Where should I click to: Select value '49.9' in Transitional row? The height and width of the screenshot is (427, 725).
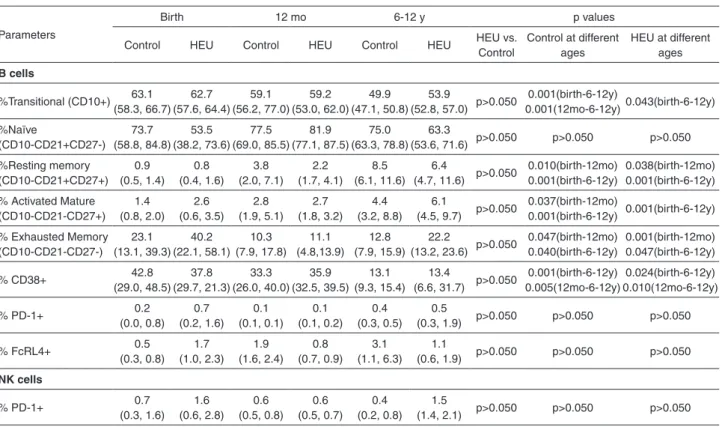tap(380, 94)
